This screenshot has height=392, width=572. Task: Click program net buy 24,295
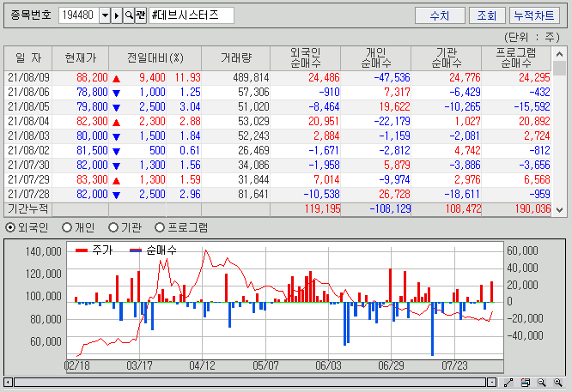click(x=534, y=77)
